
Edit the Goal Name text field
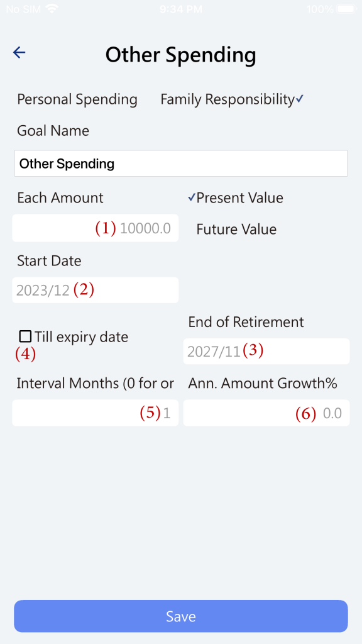181,164
